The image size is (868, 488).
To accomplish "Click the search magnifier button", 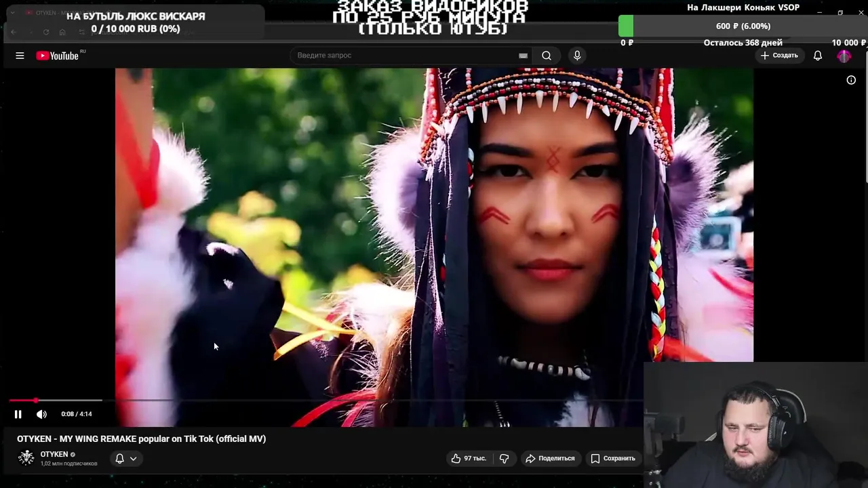I will (x=547, y=56).
